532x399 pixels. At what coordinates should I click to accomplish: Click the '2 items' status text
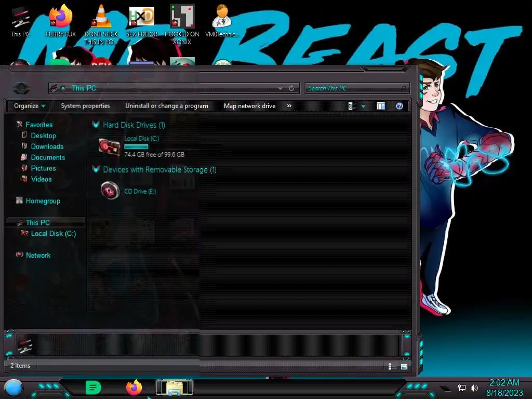pos(20,366)
